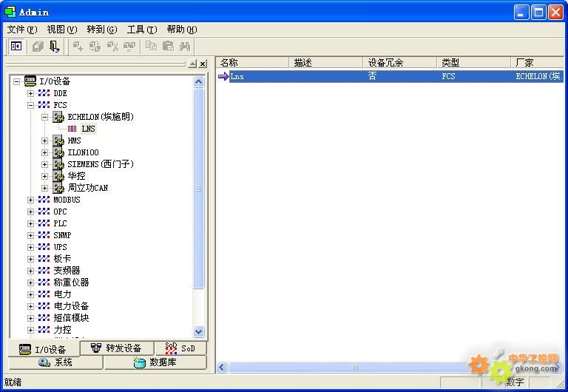Image resolution: width=568 pixels, height=392 pixels.
Task: Click the MODBUS category icon
Action: tap(44, 200)
